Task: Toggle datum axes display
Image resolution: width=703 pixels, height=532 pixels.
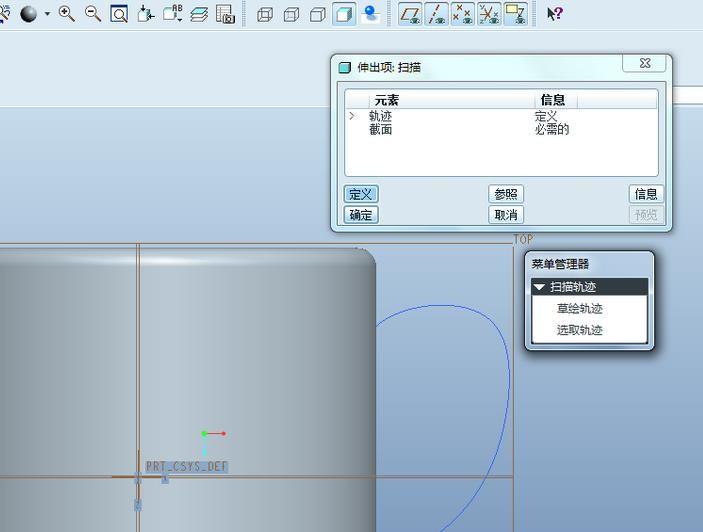Action: click(436, 14)
